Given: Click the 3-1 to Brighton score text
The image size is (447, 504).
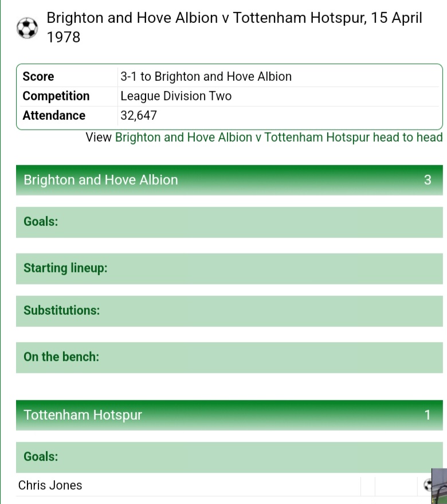Looking at the screenshot, I should point(206,77).
